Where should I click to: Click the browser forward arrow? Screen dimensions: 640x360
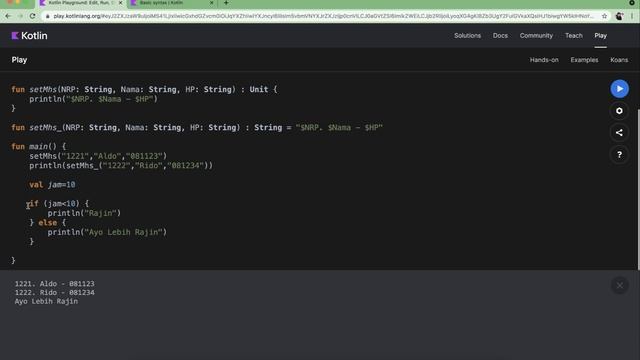click(20, 16)
